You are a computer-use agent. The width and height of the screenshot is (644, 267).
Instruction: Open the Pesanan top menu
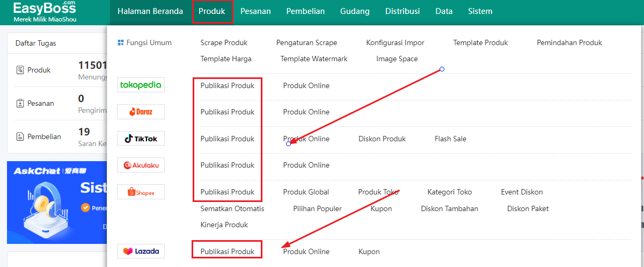point(255,11)
